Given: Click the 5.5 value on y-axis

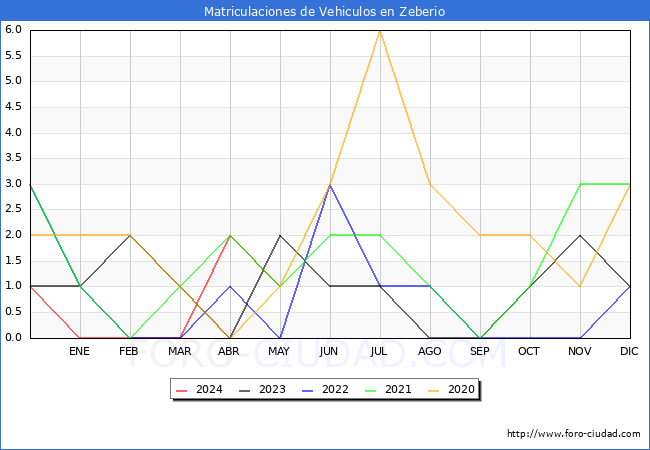Looking at the screenshot, I should 13,55.
